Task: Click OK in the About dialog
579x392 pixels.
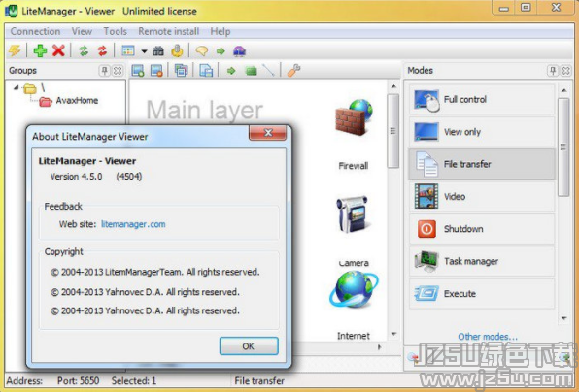Action: coord(249,346)
